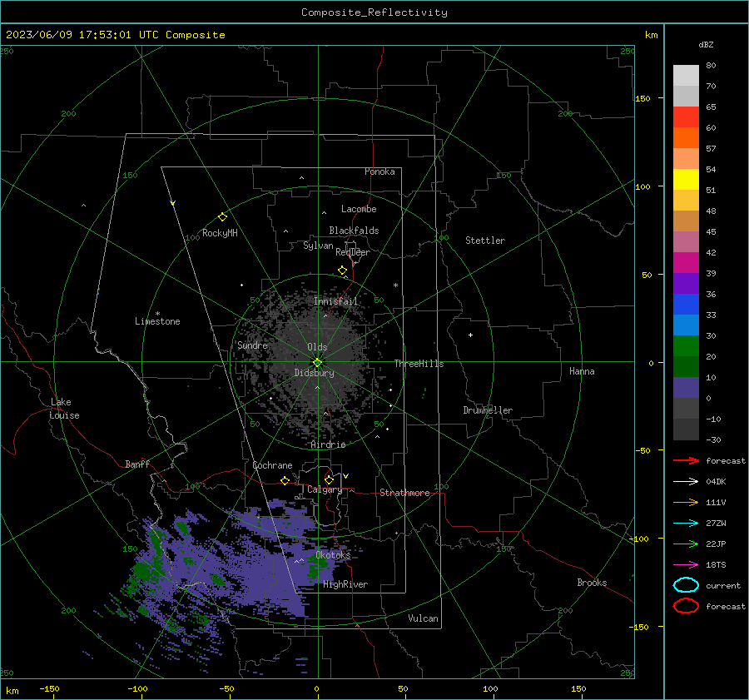Viewport: 749px width, 700px height.
Task: Click the Drumheller town label
Action: coord(488,410)
